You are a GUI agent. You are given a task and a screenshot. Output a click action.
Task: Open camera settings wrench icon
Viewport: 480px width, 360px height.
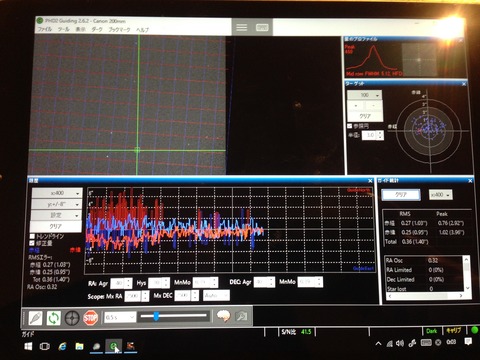click(x=242, y=316)
